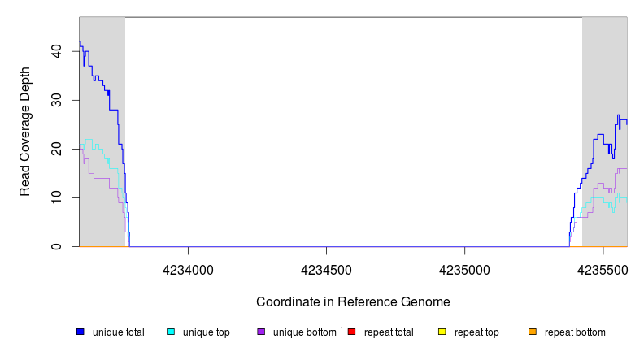
Task: Select the "repeat top" legend label
Action: (x=476, y=332)
